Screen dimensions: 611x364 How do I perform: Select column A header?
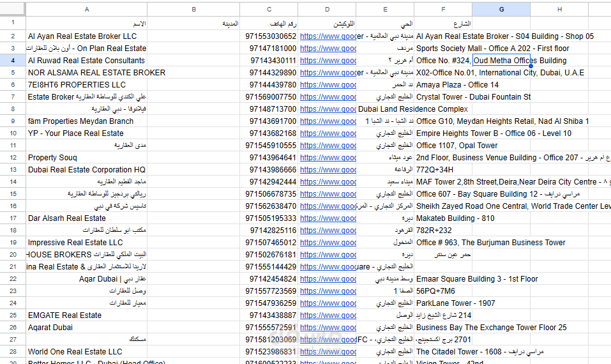click(x=86, y=10)
